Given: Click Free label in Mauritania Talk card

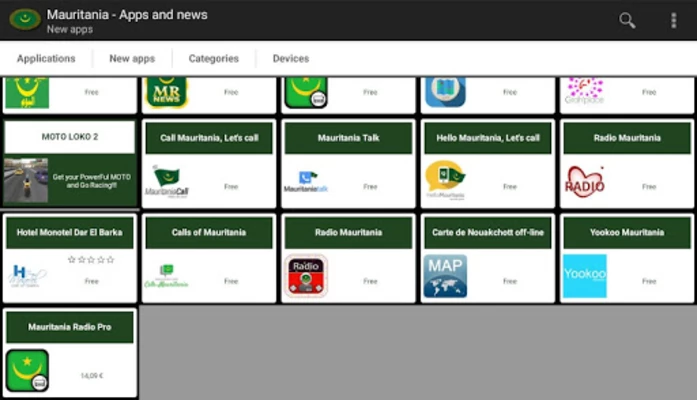Looking at the screenshot, I should point(370,187).
